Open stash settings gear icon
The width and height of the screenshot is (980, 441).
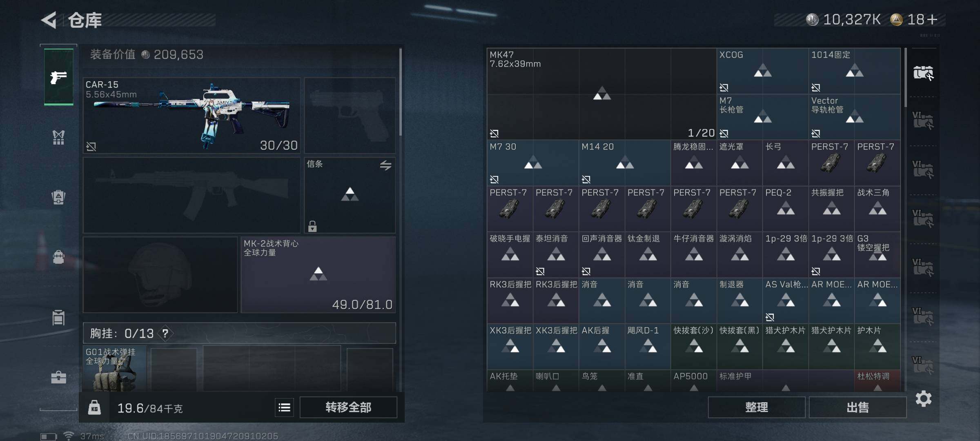coord(923,399)
